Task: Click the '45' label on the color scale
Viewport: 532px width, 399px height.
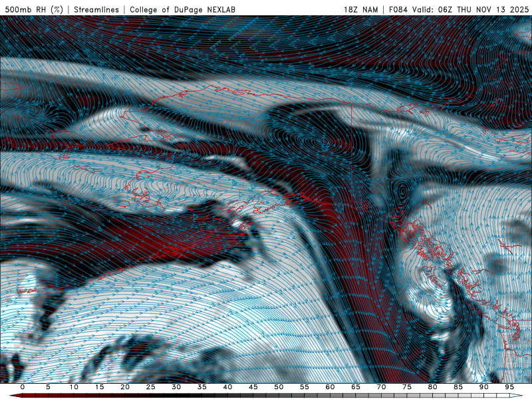Action: click(253, 387)
